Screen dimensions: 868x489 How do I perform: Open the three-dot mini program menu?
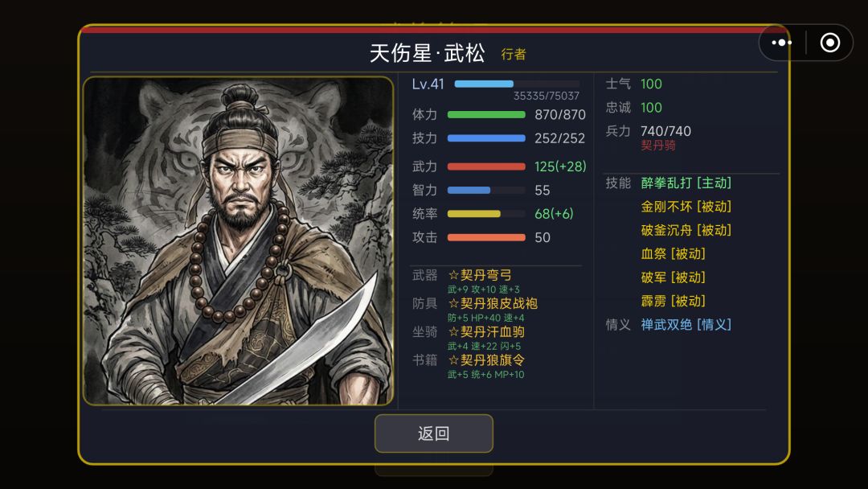(x=782, y=43)
